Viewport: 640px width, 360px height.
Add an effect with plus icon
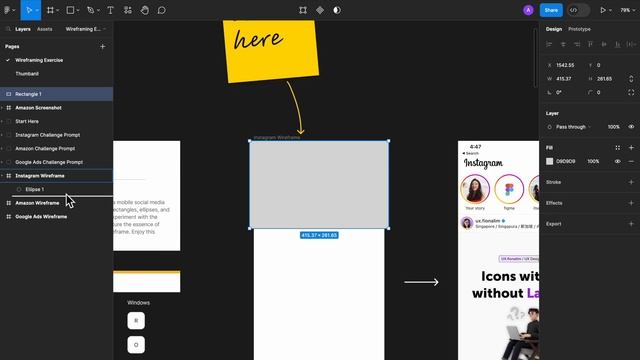(631, 203)
